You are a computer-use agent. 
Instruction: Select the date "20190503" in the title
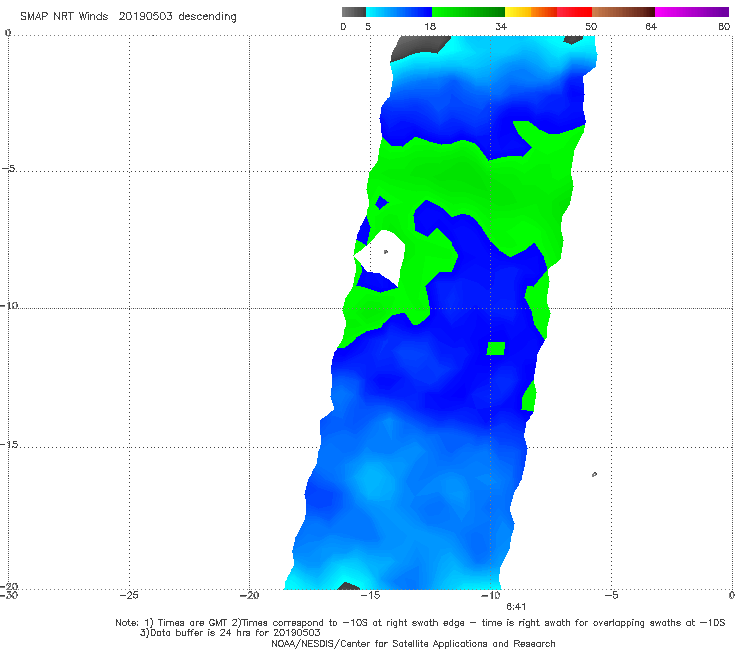click(145, 16)
